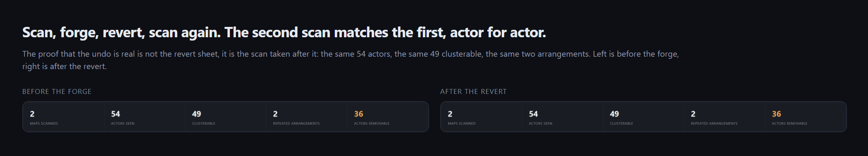Click Actors Removable stat in Before the Forge
Screen dimensions: 868x156
pyautogui.click(x=388, y=117)
